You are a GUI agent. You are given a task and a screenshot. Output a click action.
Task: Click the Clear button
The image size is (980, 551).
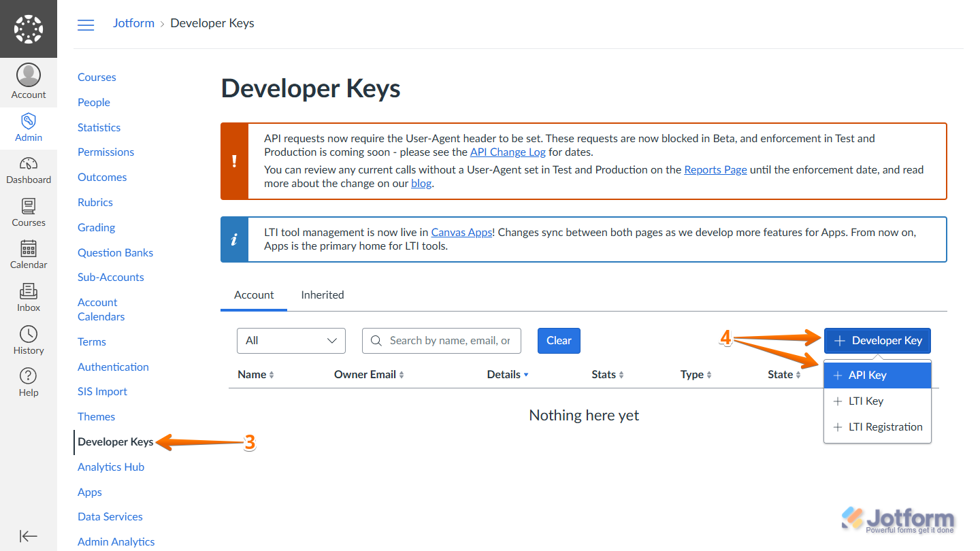click(559, 341)
